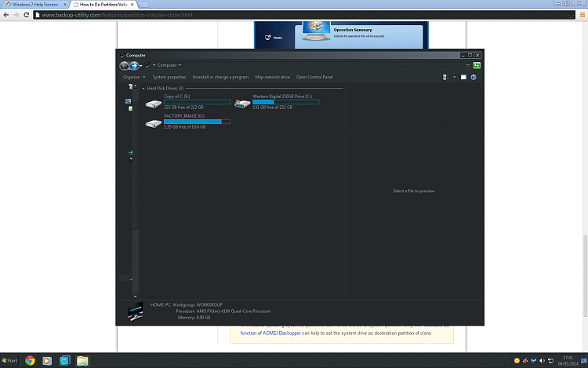Switch to How to Do Partition/Volume tab
Image resolution: width=588 pixels, height=368 pixels.
click(103, 5)
